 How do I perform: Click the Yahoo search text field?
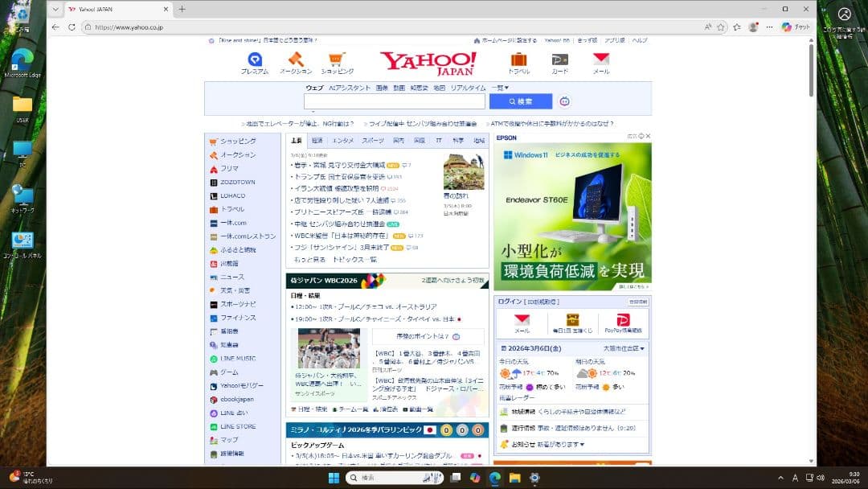(x=394, y=101)
